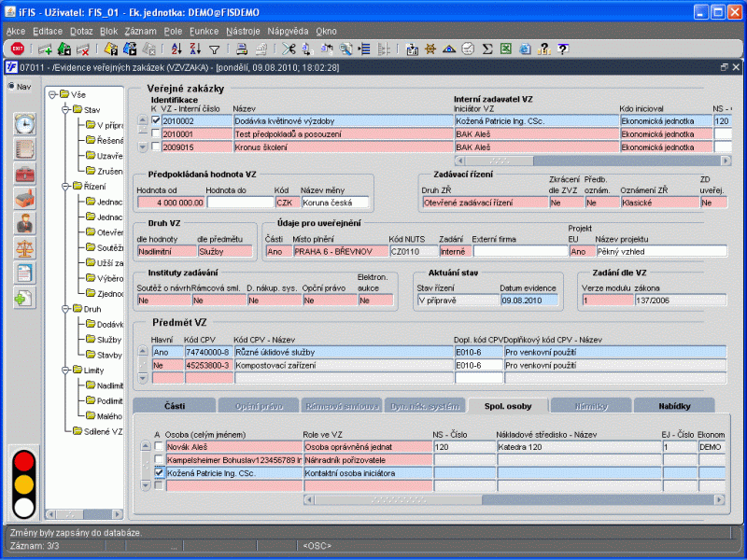Click the green Excel export icon
This screenshot has height=560, width=747.
pyautogui.click(x=505, y=49)
